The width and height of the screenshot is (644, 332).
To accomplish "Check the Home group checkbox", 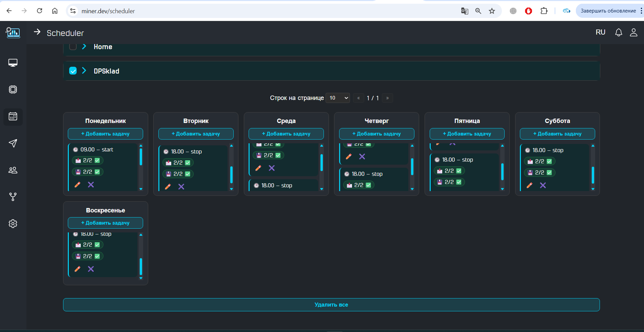I will 73,47.
